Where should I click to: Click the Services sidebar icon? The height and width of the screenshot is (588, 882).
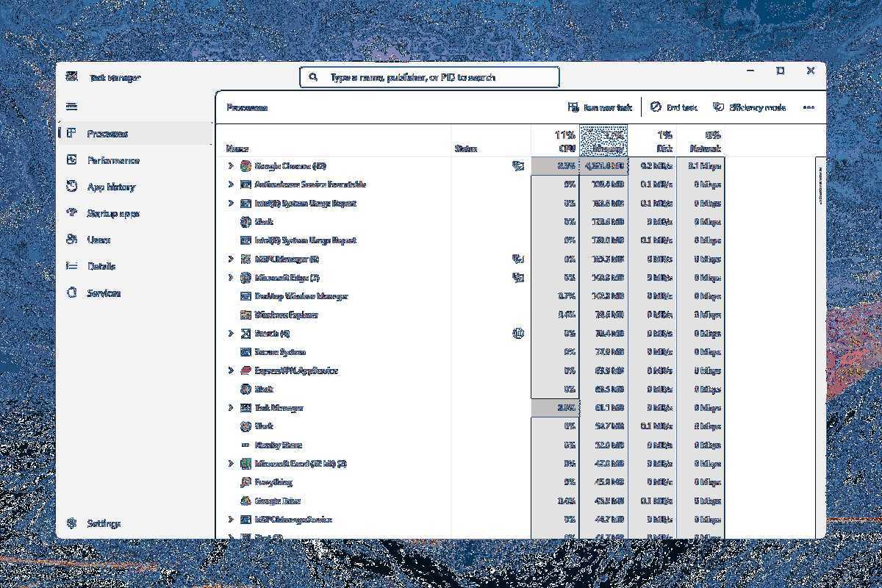[71, 293]
